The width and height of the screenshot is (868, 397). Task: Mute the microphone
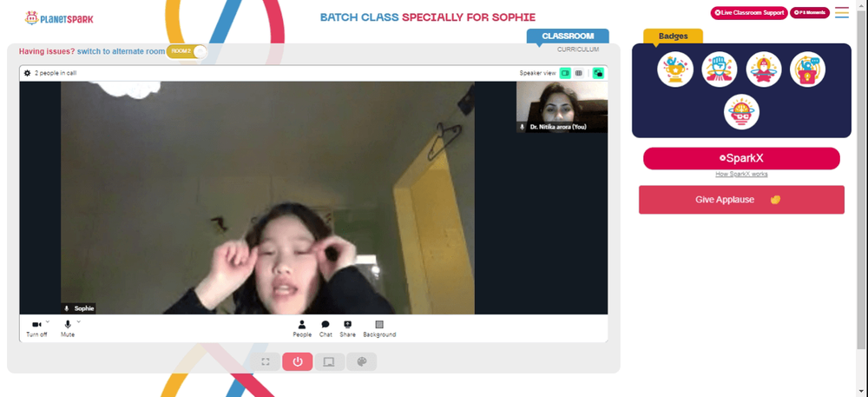tap(68, 328)
